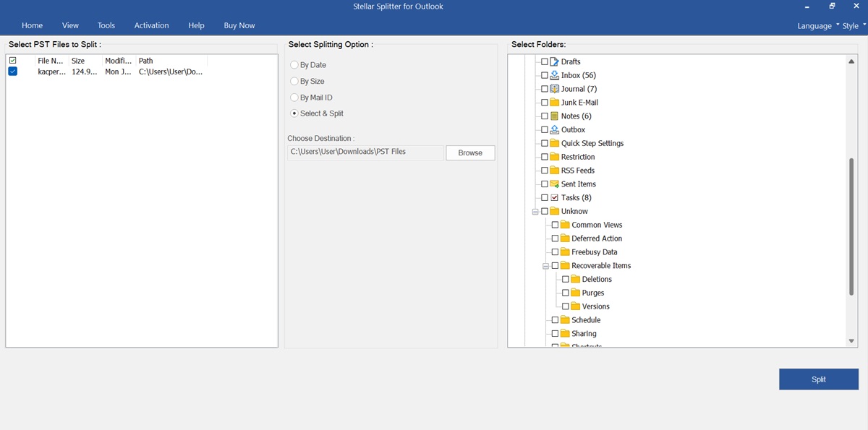Screen dimensions: 868x430
Task: Tick the Sent Items checkbox
Action: pos(545,184)
